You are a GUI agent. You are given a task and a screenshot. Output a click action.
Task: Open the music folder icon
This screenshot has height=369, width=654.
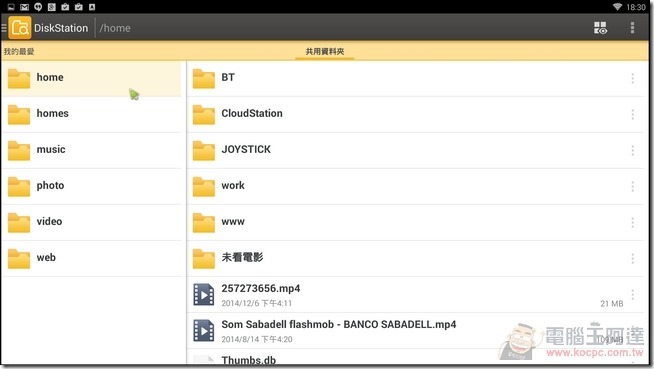pyautogui.click(x=19, y=151)
